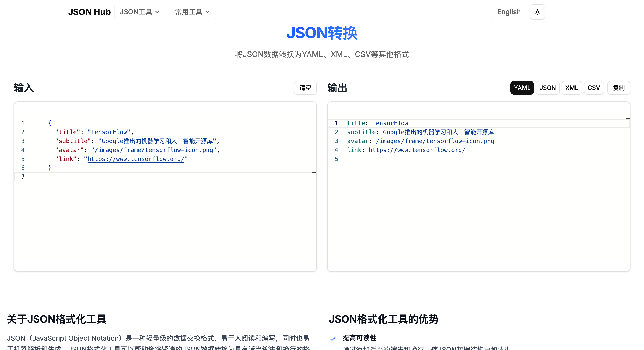Image resolution: width=644 pixels, height=350 pixels.
Task: Toggle the light/dark theme sun icon
Action: pyautogui.click(x=537, y=12)
